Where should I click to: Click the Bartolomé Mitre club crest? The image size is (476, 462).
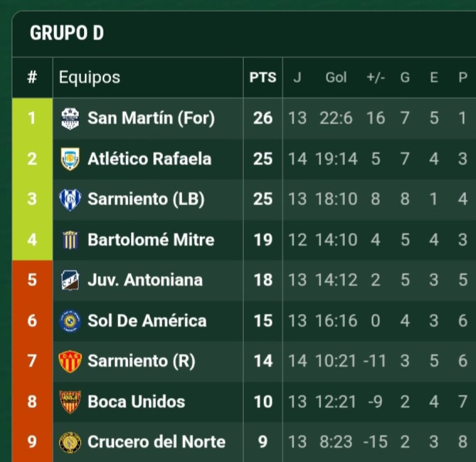[70, 240]
